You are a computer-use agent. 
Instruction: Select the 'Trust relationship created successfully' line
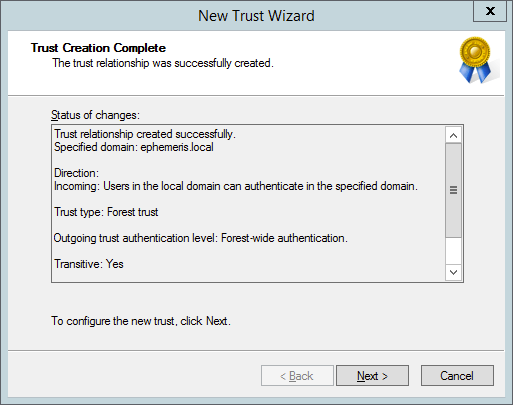pyautogui.click(x=145, y=134)
